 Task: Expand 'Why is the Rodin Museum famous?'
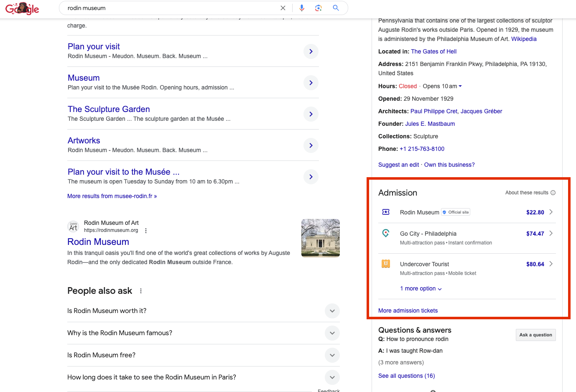(x=204, y=333)
